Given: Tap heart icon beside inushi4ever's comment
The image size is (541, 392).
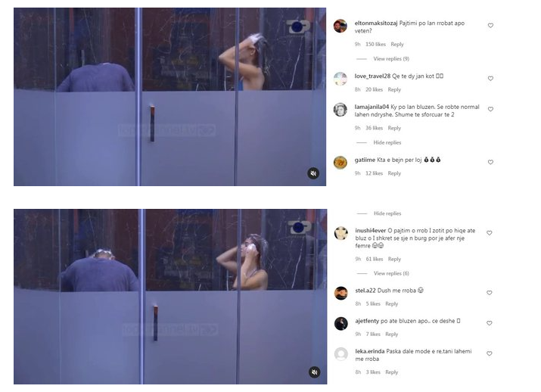Looking at the screenshot, I should (x=490, y=233).
